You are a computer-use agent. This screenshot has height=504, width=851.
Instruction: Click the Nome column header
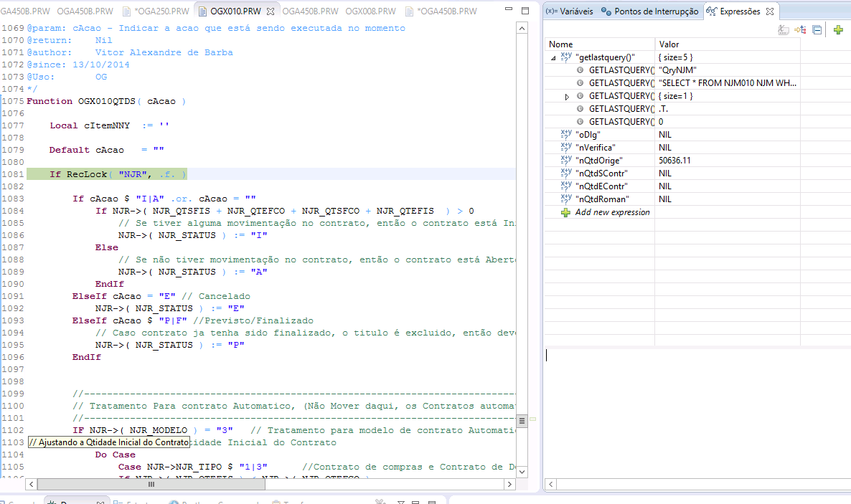[x=560, y=44]
